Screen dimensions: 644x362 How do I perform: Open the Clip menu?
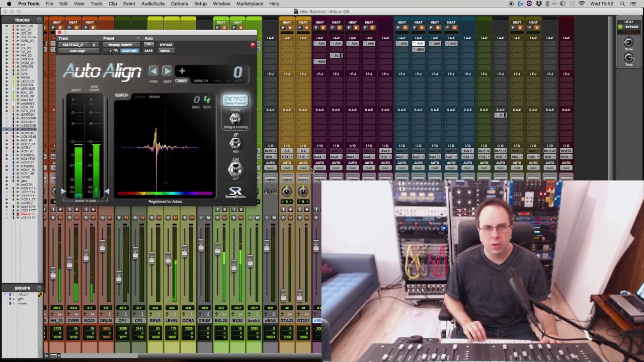[x=113, y=4]
